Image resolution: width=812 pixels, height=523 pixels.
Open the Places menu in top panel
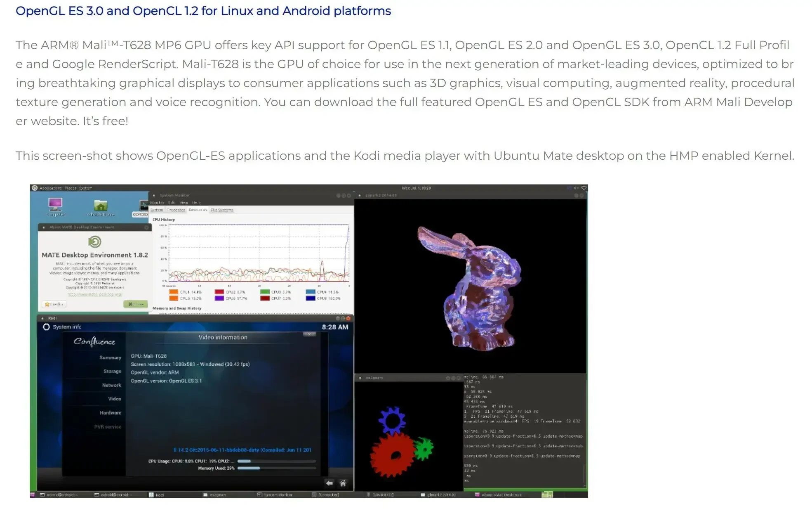pyautogui.click(x=70, y=188)
